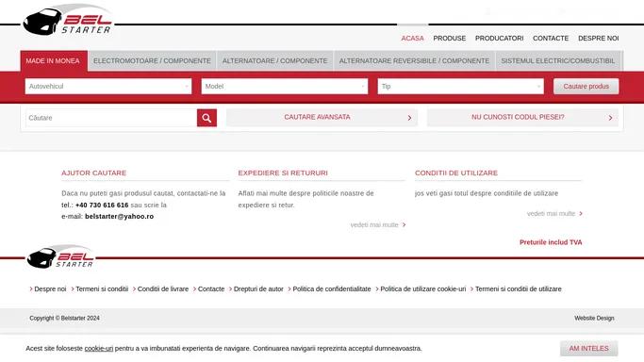Image resolution: width=644 pixels, height=362 pixels.
Task: Click the Preturile includ TVA text
Action: point(551,242)
